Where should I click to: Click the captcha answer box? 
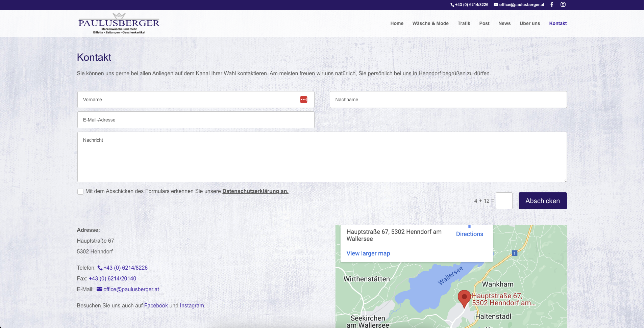504,201
